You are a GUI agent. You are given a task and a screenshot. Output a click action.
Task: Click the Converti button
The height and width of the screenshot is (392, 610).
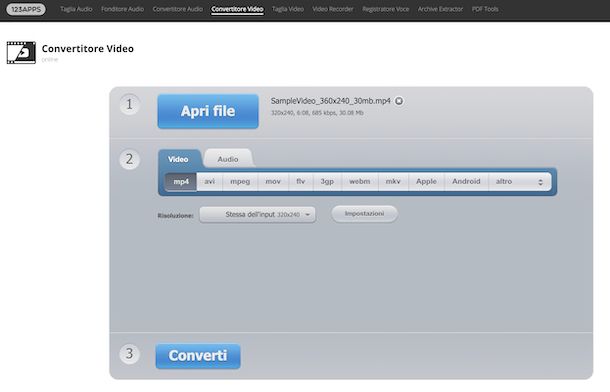[x=198, y=356]
